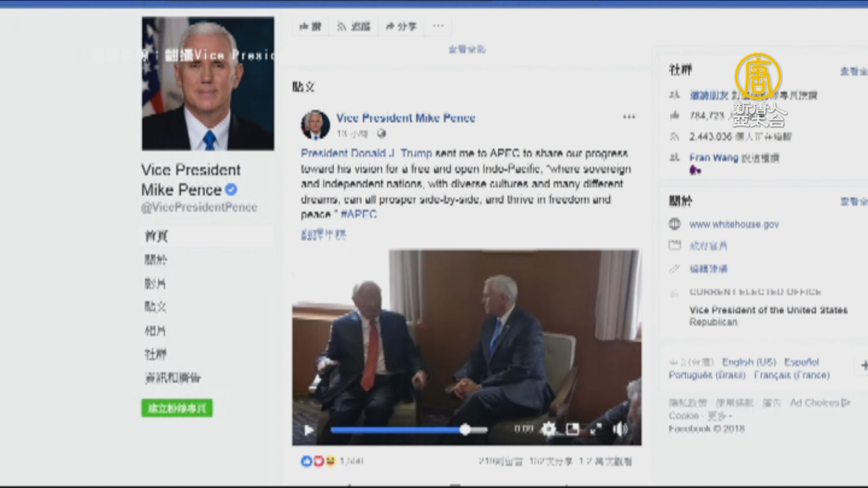Image resolution: width=868 pixels, height=488 pixels.
Task: Select the 首頁 Home tab in sidebar
Action: [x=156, y=236]
